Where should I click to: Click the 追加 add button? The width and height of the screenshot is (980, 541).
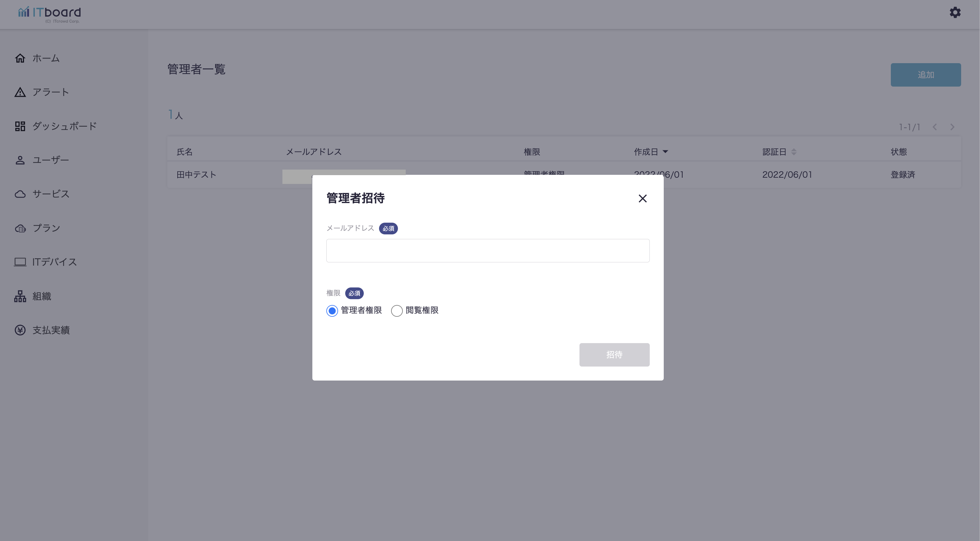point(925,75)
